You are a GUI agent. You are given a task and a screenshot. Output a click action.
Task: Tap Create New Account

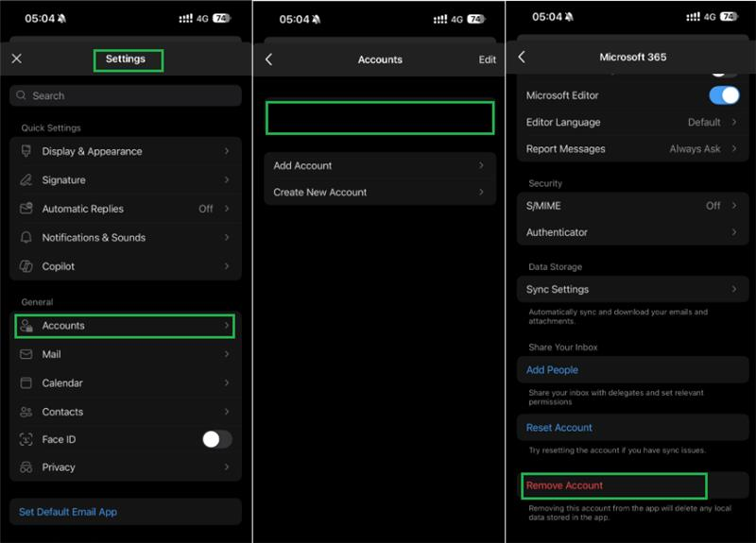tap(380, 192)
